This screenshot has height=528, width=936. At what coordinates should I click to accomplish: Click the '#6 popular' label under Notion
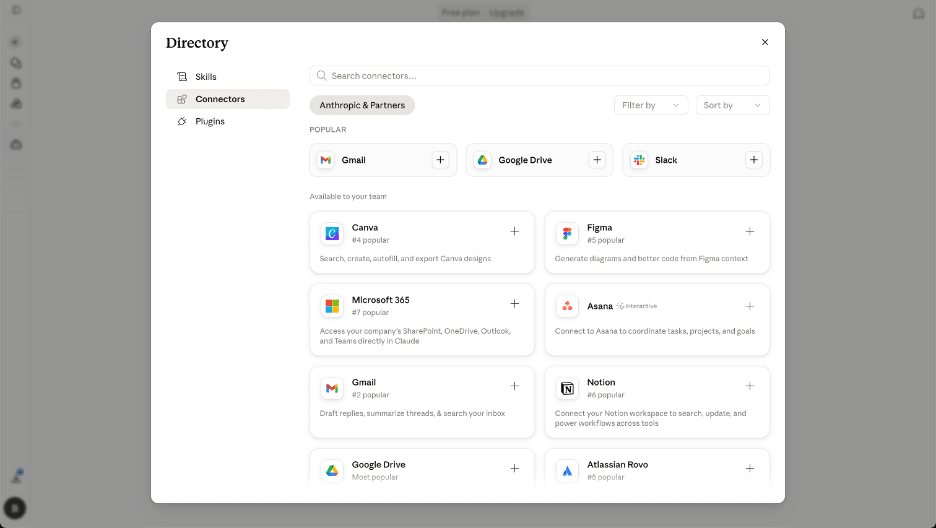(605, 394)
